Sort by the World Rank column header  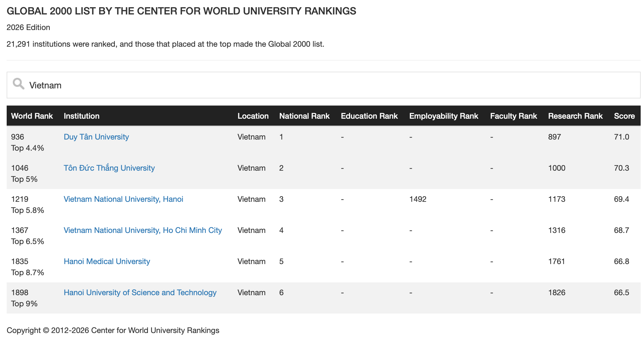tap(32, 116)
